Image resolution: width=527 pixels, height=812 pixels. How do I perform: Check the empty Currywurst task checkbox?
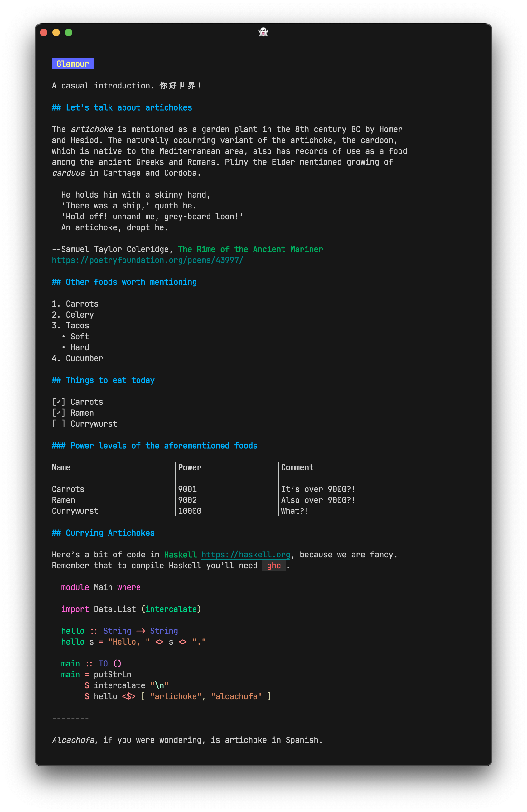[59, 424]
